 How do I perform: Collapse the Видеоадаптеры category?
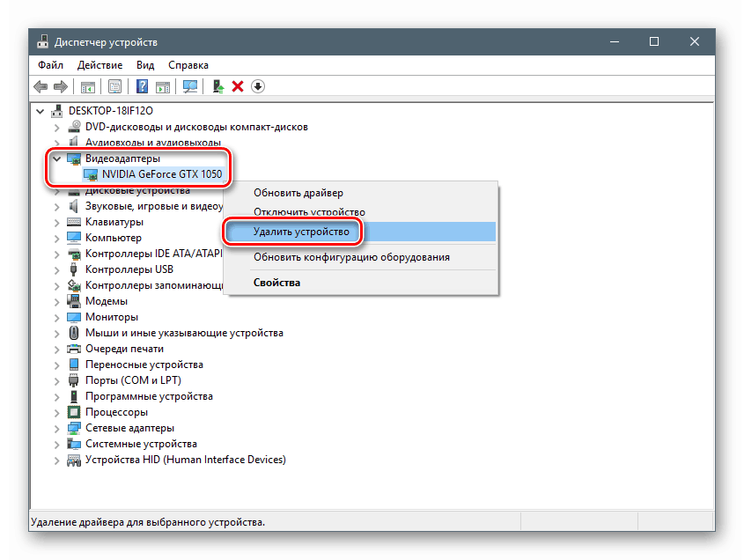pos(56,158)
